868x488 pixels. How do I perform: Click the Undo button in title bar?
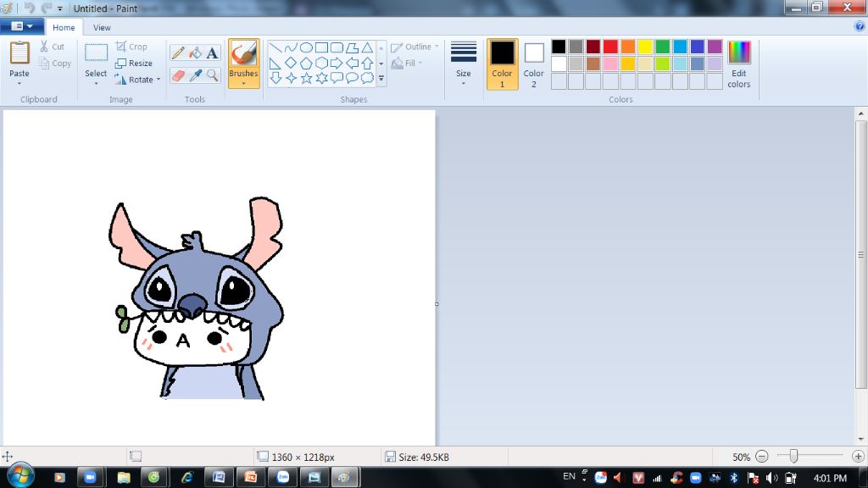[30, 8]
